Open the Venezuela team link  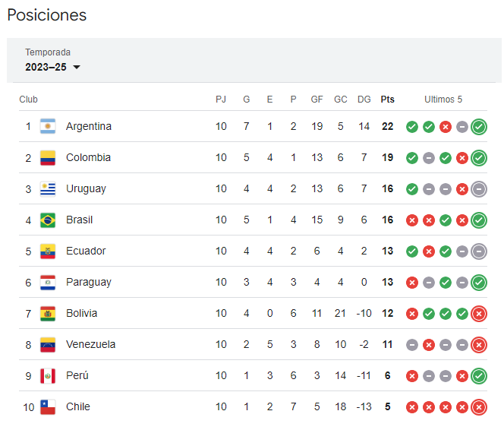point(90,344)
